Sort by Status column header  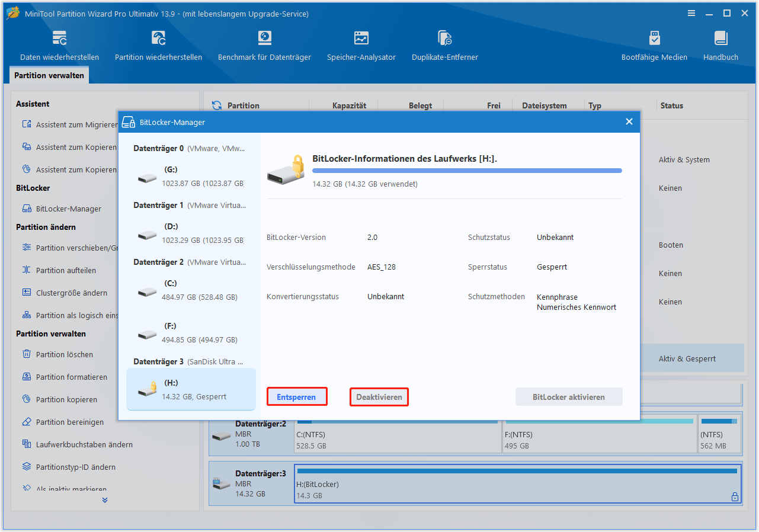[x=672, y=105]
